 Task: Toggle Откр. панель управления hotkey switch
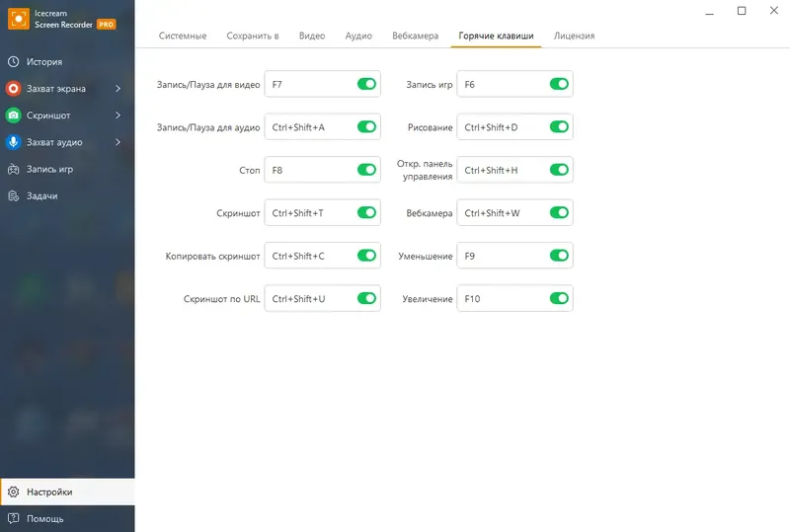[x=559, y=170]
